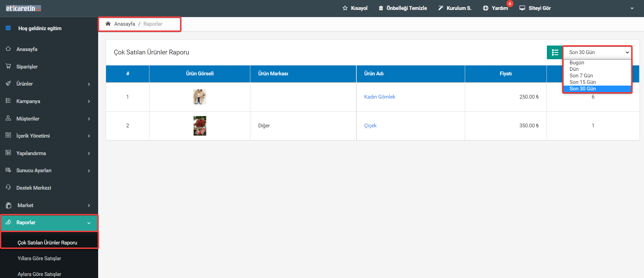Click Siteyi Gör text in top bar

(x=540, y=8)
